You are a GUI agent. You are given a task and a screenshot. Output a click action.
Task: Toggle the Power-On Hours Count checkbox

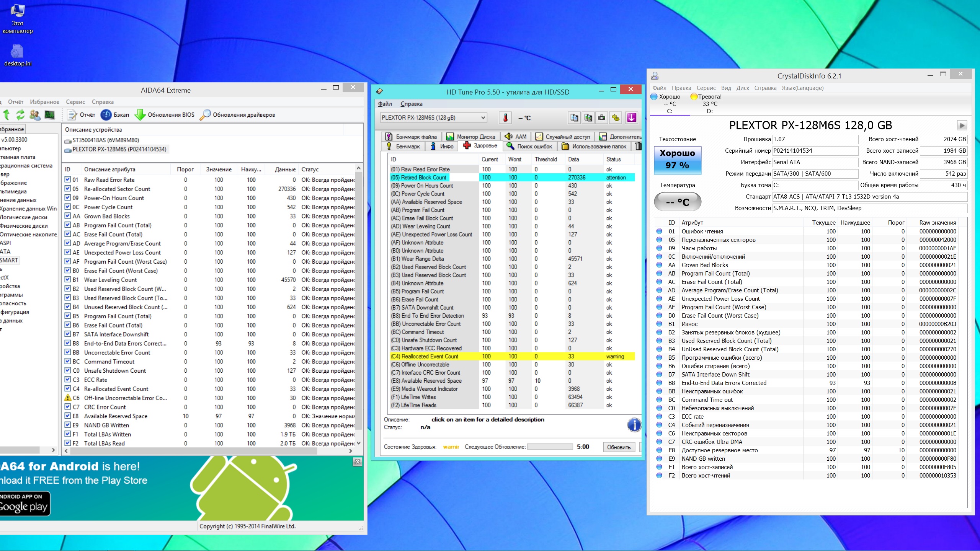tap(68, 198)
